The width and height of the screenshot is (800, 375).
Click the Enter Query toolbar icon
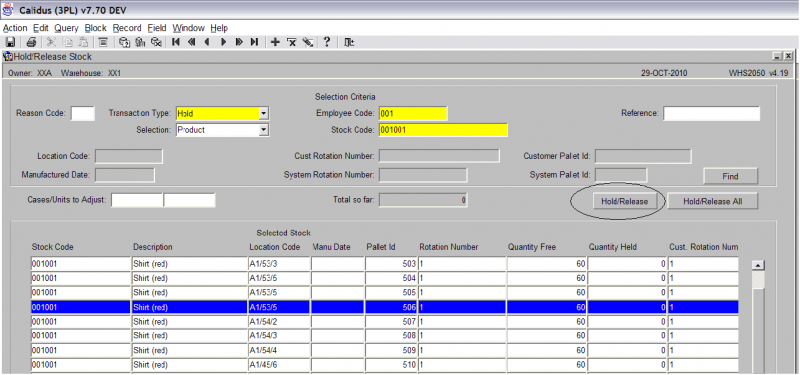(x=124, y=42)
